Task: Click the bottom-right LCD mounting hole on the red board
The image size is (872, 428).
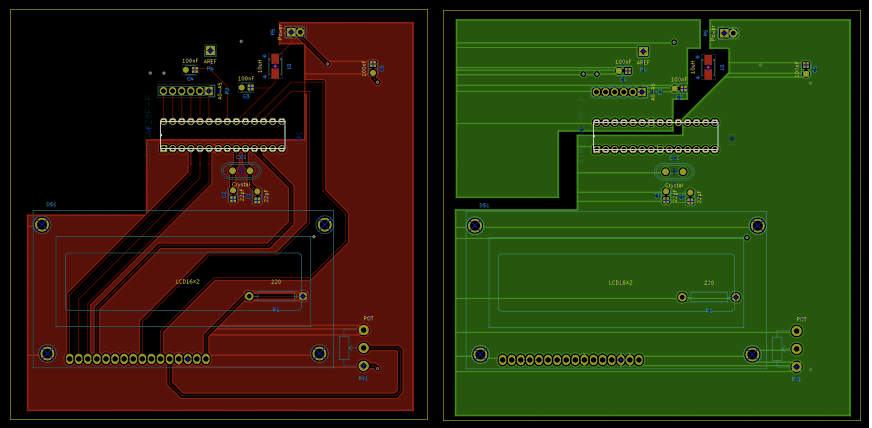Action: coord(319,353)
